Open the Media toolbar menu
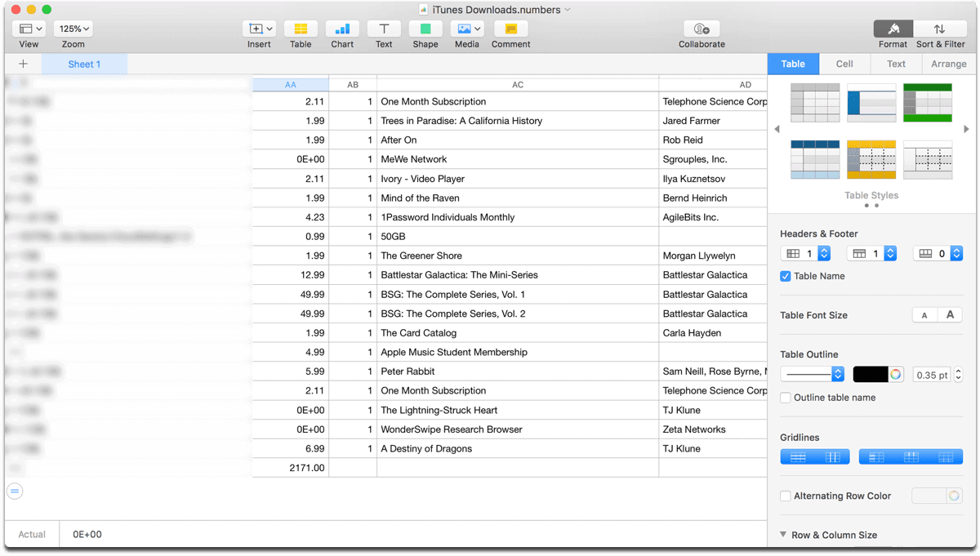 [x=467, y=29]
